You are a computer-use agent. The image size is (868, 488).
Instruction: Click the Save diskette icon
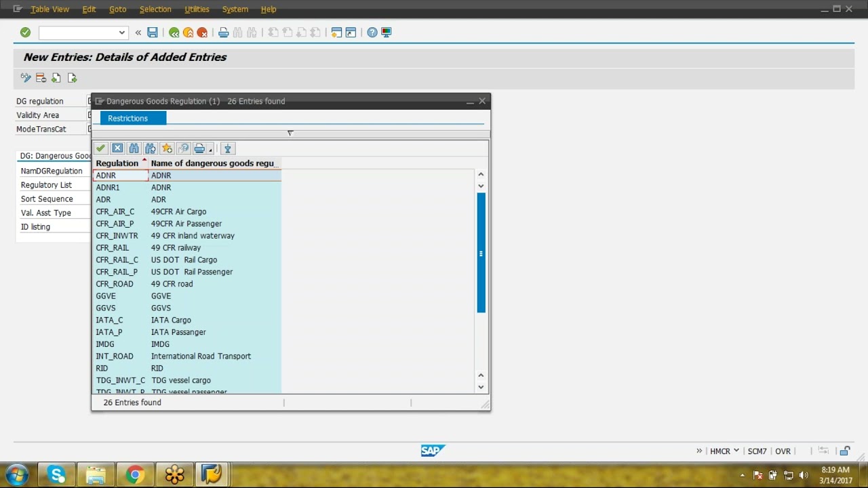point(153,33)
